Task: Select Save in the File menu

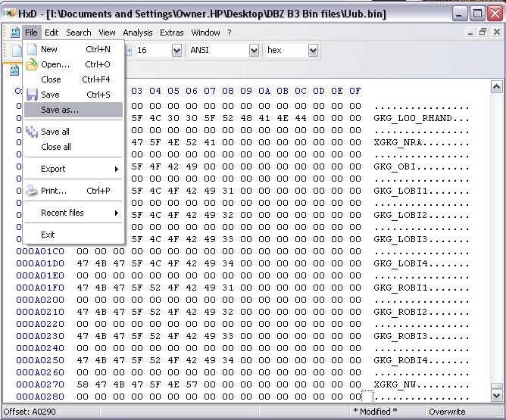Action: 73,95
